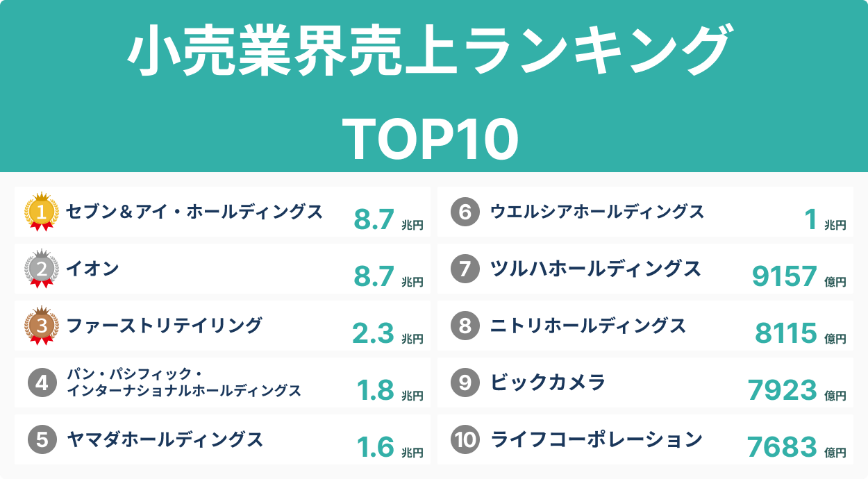Click the bronze rank 3 medal icon
The width and height of the screenshot is (868, 479).
click(x=42, y=325)
